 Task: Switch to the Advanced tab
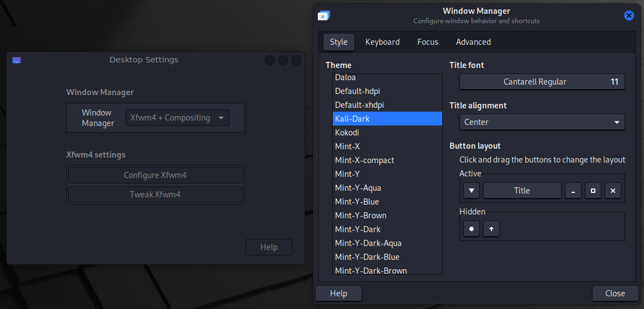[x=473, y=42]
